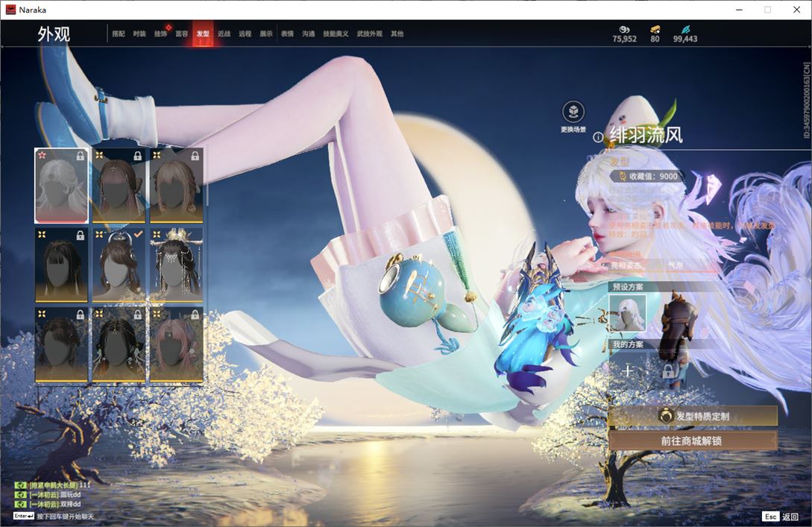
Task: Select the locked dark wavy hairstyle, bottom-left card
Action: tap(62, 345)
